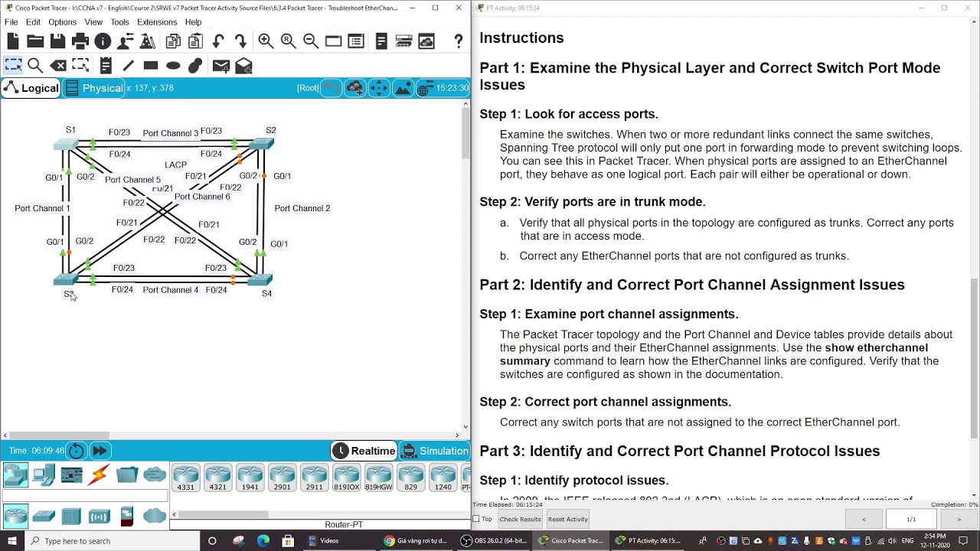The height and width of the screenshot is (551, 980).
Task: Add a Simple PDU envelope
Action: (x=221, y=67)
